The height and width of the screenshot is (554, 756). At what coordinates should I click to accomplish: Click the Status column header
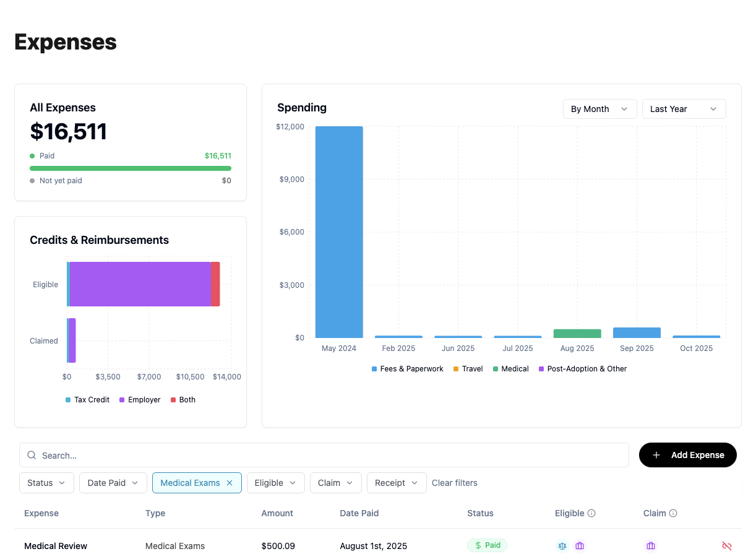pos(480,513)
